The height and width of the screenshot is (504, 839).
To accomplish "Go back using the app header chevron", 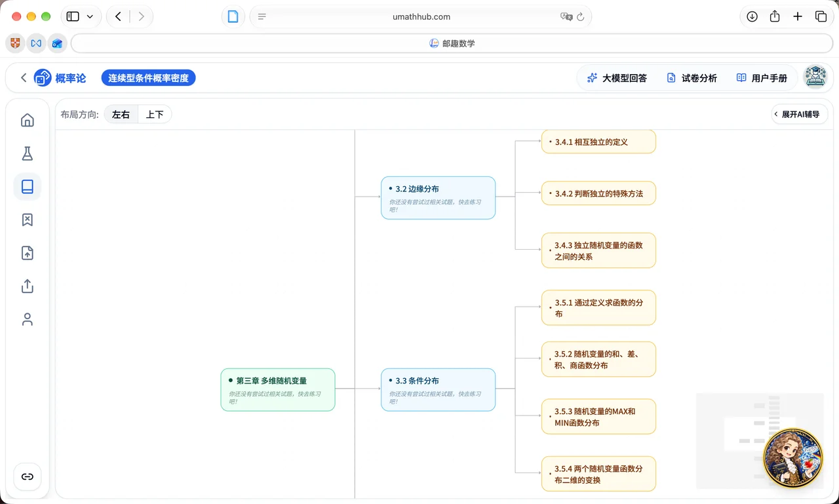I will [x=24, y=78].
